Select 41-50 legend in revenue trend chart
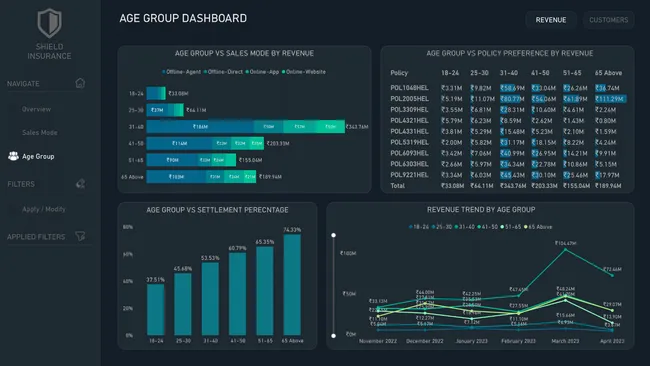This screenshot has height=366, width=650. click(488, 227)
